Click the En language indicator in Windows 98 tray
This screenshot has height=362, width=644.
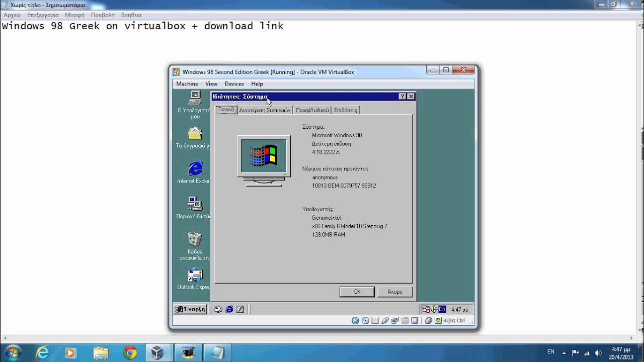(x=442, y=309)
